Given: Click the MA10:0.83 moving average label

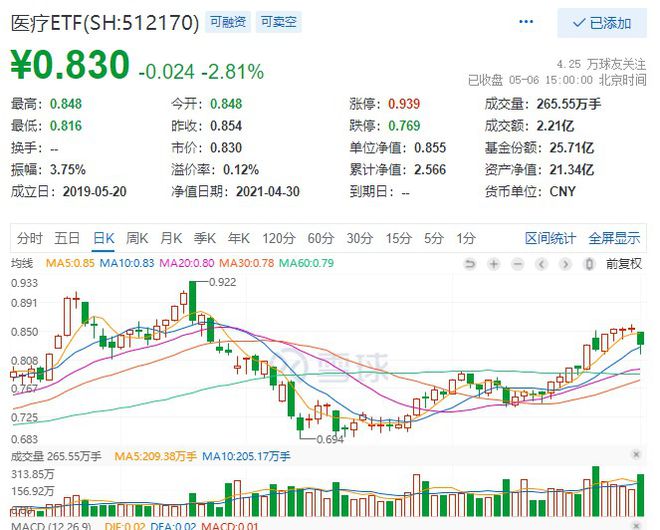Looking at the screenshot, I should 127,263.
